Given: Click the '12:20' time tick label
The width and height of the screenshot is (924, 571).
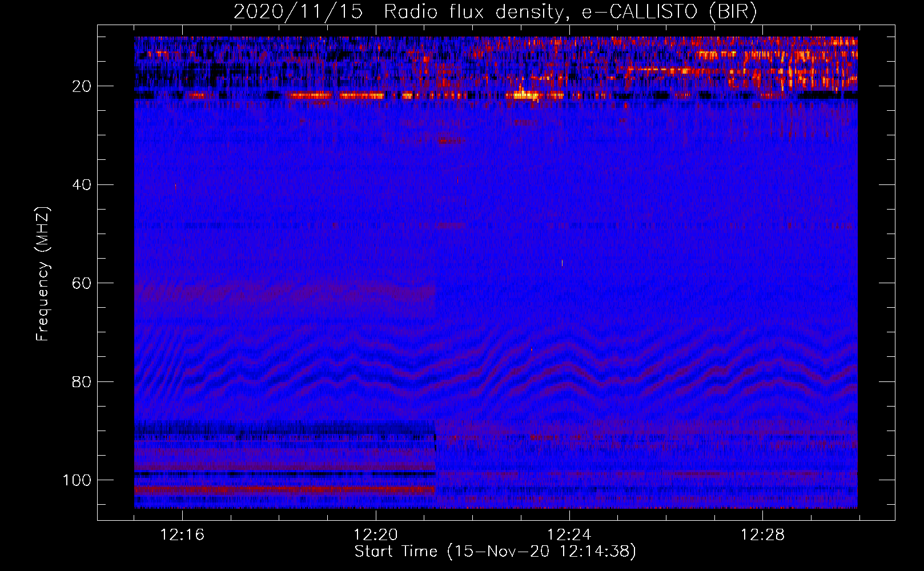Looking at the screenshot, I should (376, 535).
